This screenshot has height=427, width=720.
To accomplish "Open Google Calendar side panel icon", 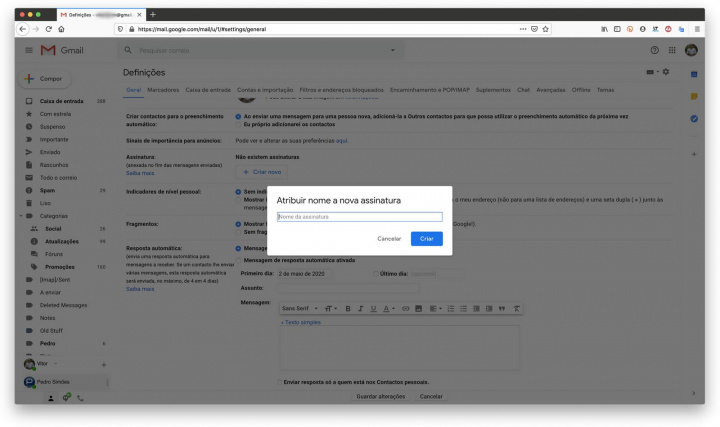I will tap(693, 75).
